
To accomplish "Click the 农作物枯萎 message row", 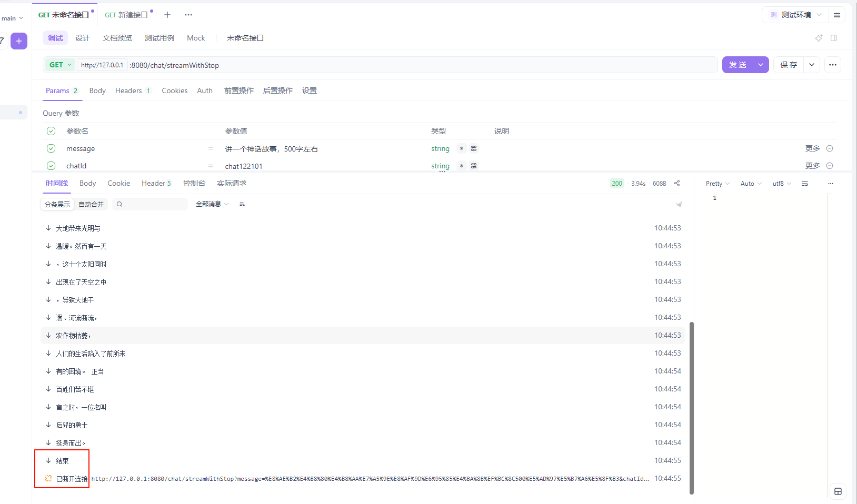I will 363,335.
